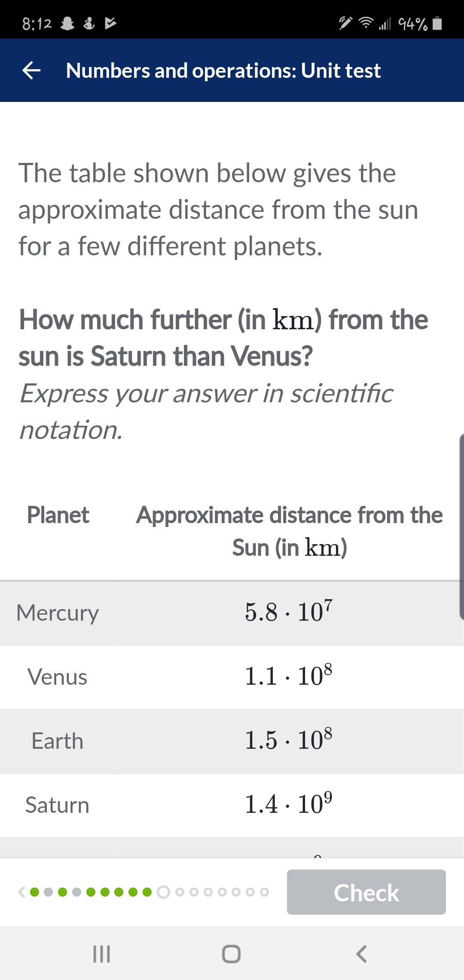This screenshot has width=464, height=980.
Task: Tap the previous-question chevron beside progress dots
Action: point(21,892)
